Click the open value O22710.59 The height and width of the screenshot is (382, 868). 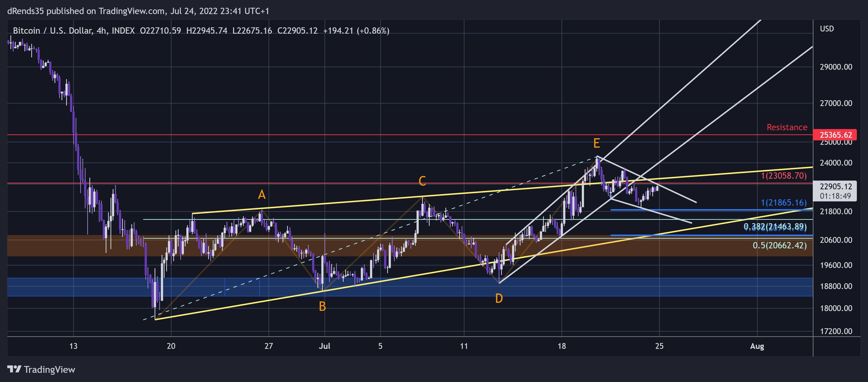coord(160,31)
